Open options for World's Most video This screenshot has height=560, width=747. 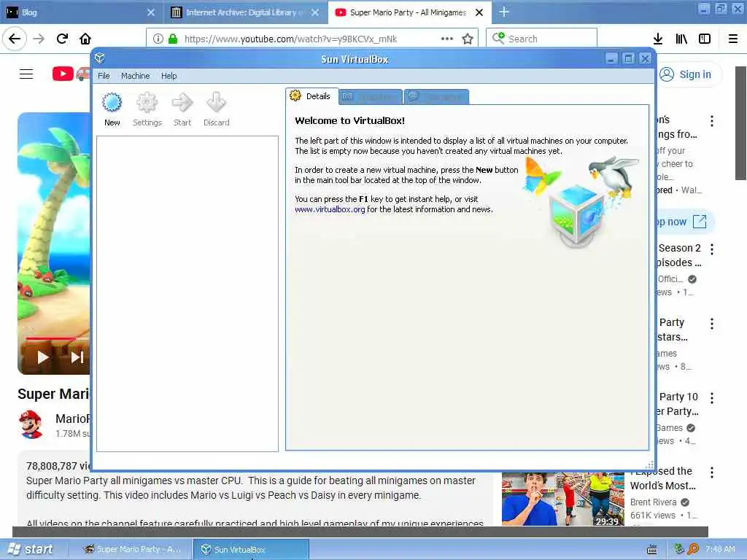(x=712, y=472)
